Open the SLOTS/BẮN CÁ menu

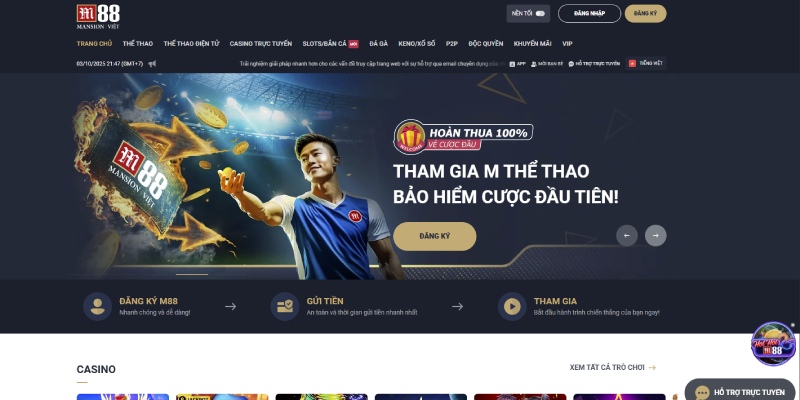(x=324, y=44)
